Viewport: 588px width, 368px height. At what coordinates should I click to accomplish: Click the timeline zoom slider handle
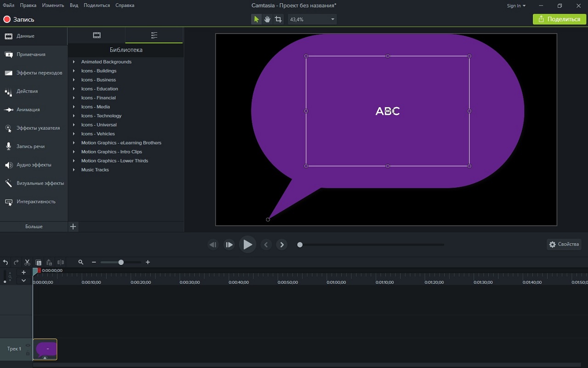pyautogui.click(x=121, y=262)
